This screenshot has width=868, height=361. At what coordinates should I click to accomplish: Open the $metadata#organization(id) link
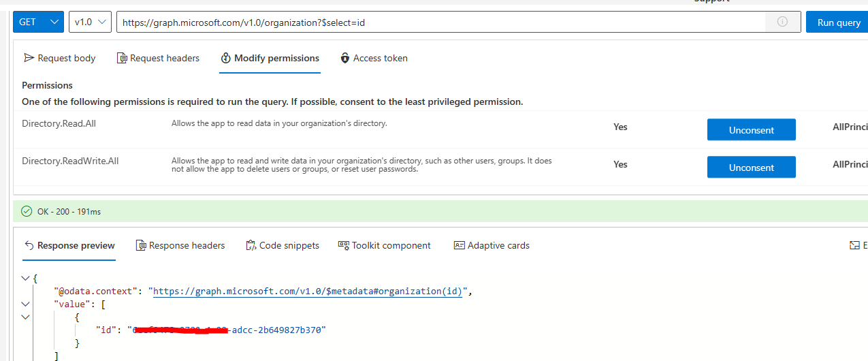point(308,291)
